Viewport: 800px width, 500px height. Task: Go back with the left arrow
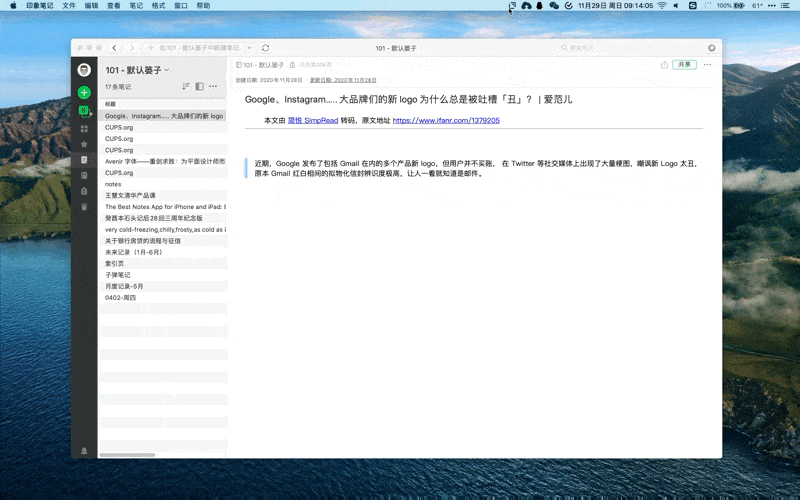114,48
